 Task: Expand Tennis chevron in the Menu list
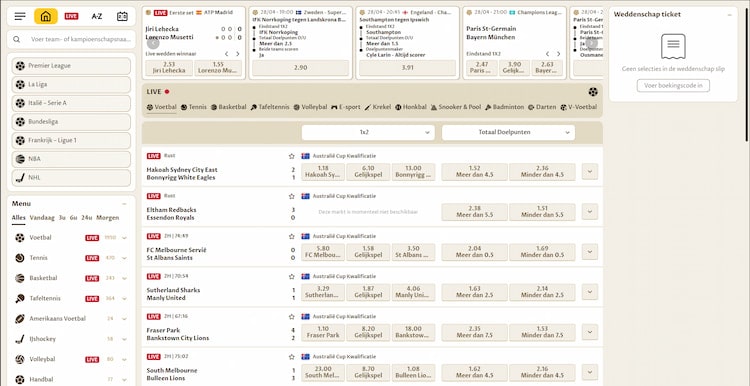pos(124,258)
